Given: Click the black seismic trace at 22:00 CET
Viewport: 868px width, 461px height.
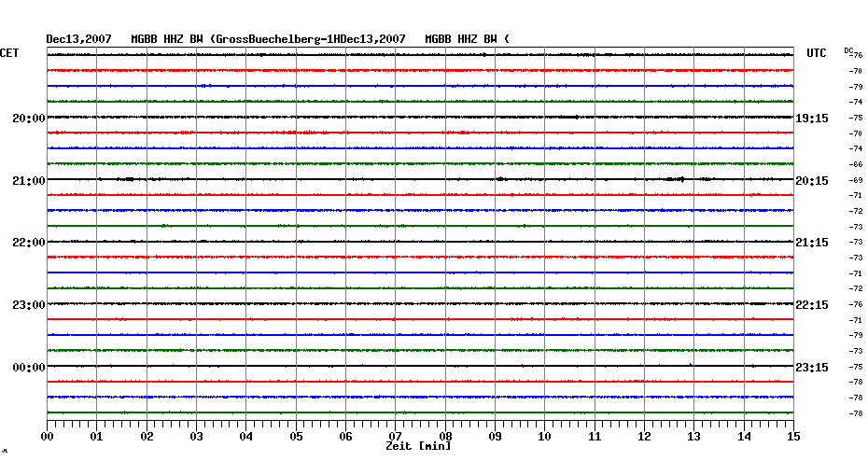Looking at the screenshot, I should (x=420, y=242).
